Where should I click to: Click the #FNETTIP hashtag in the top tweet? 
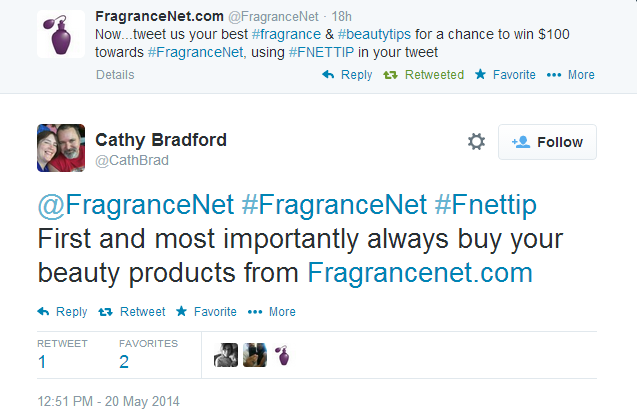click(x=321, y=52)
